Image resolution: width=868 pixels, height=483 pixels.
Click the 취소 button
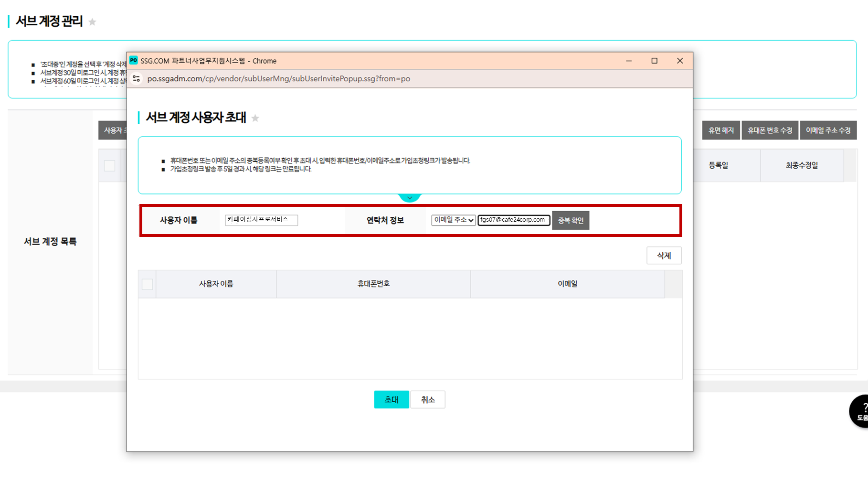[428, 399]
